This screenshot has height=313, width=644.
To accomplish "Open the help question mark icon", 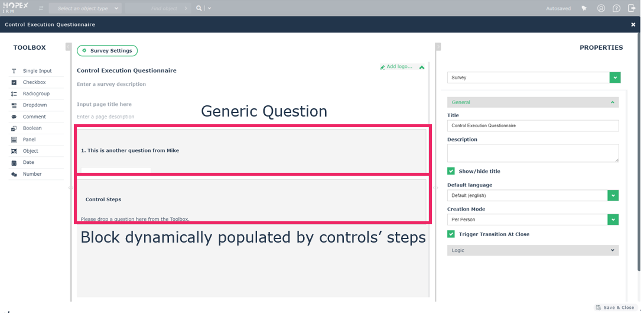I will (x=616, y=8).
